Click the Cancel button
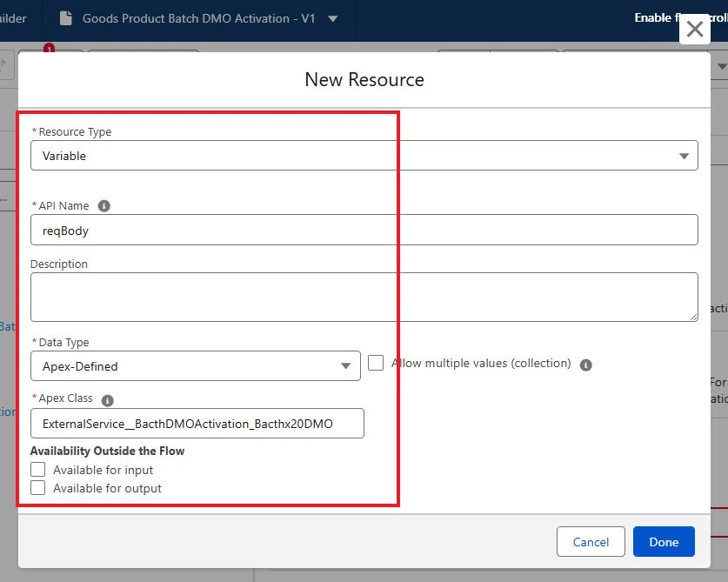Screen dimensions: 728x582 [591, 542]
